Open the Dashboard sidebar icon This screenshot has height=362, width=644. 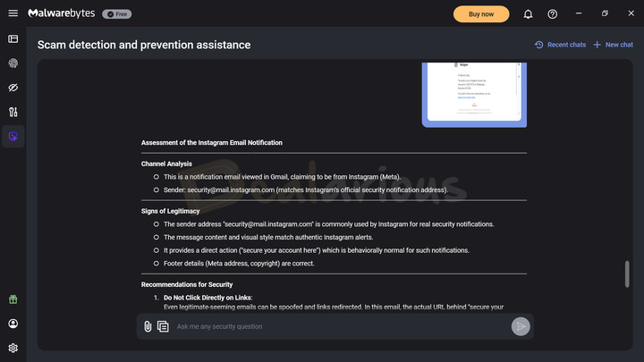point(13,39)
